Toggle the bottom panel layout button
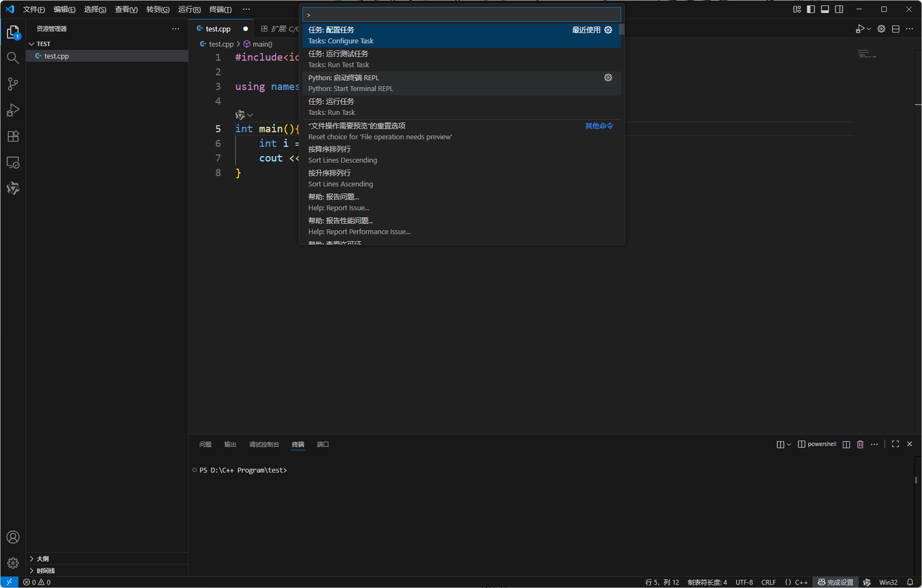The height and width of the screenshot is (588, 922). click(x=825, y=9)
